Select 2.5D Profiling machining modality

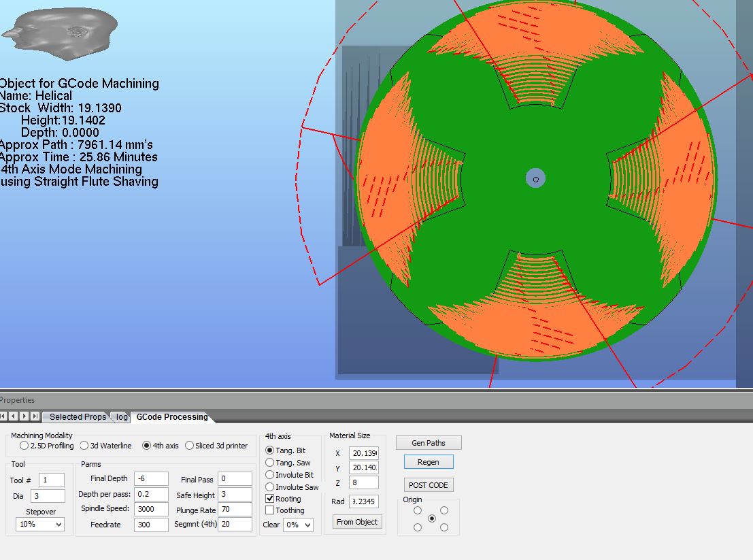[x=24, y=446]
